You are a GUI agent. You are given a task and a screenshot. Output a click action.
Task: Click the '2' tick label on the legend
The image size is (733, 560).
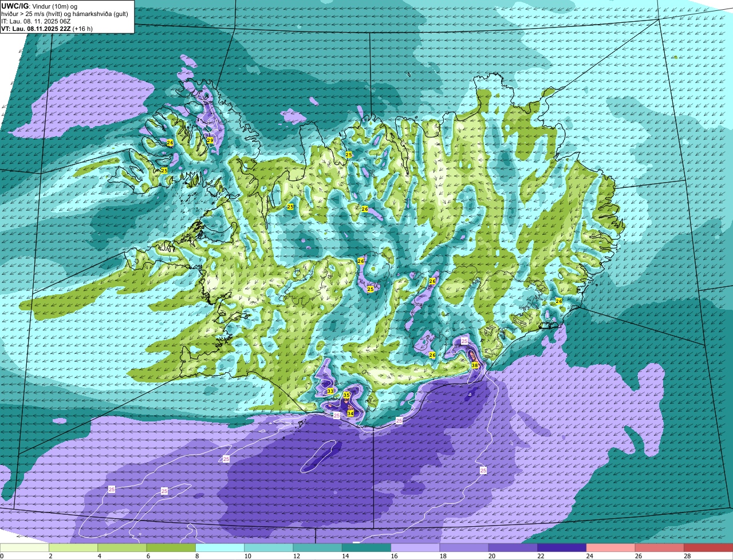pos(50,556)
